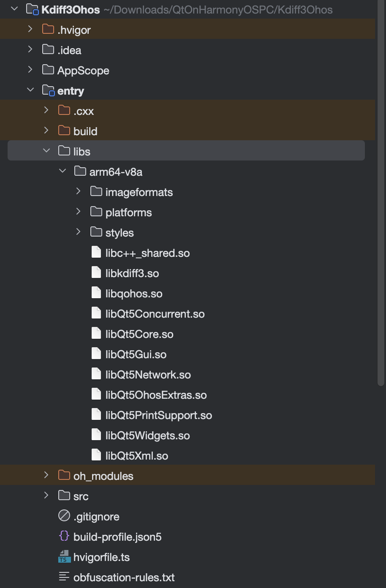Screen dimensions: 386x588
Task: Select the libQt5Gui.so file name
Action: pyautogui.click(x=136, y=354)
